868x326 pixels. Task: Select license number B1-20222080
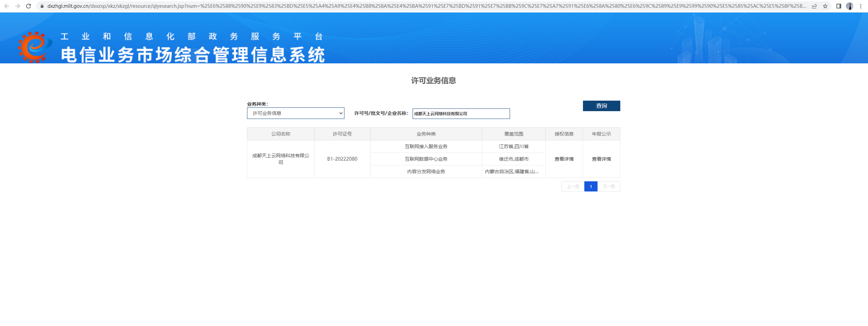(x=342, y=159)
